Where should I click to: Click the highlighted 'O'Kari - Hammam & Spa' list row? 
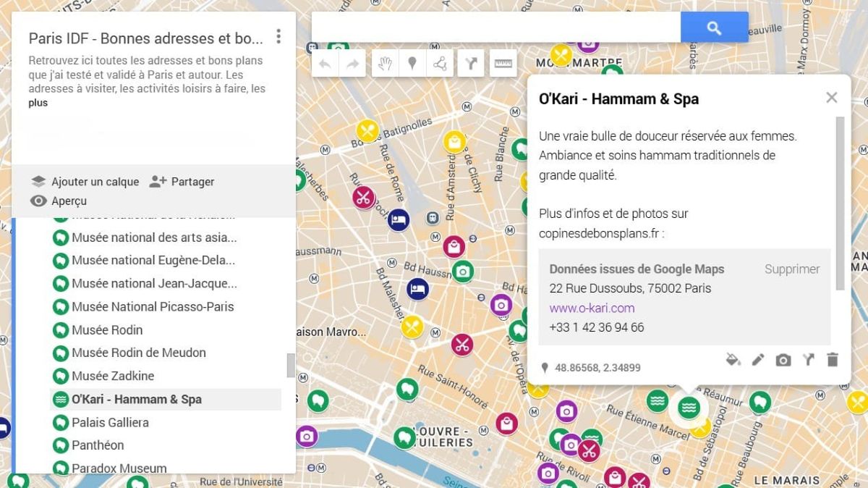[166, 399]
